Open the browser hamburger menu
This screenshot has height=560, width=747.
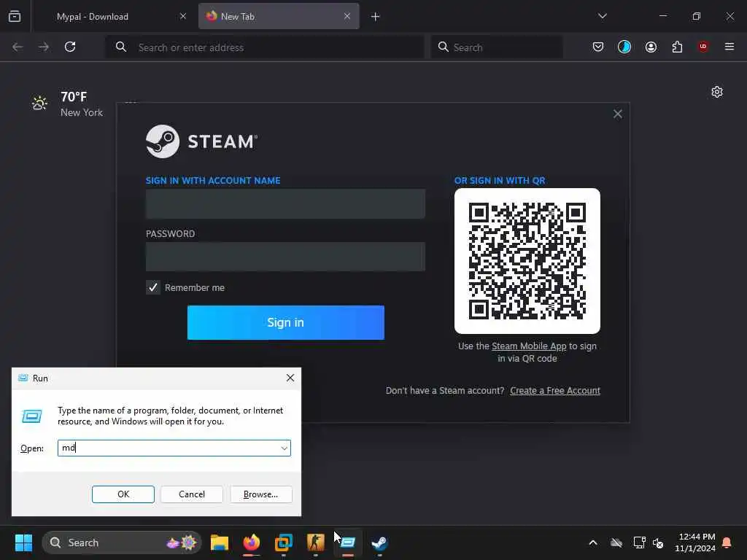[729, 46]
